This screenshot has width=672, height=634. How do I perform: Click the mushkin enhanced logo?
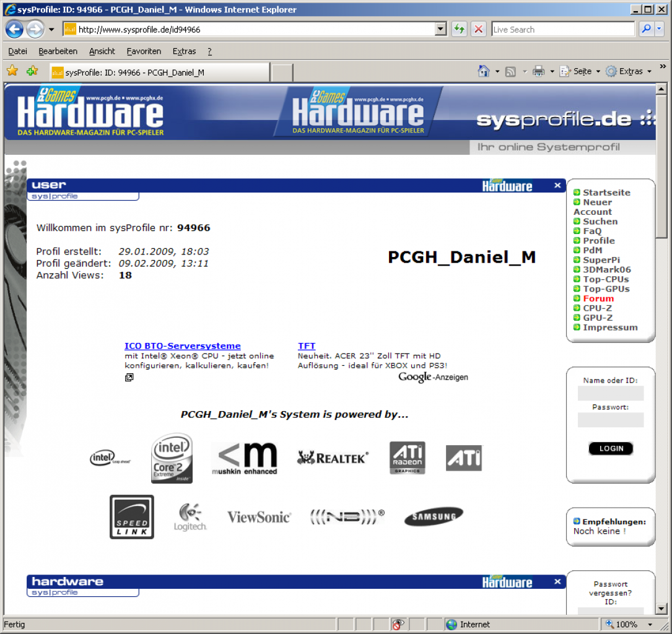245,459
